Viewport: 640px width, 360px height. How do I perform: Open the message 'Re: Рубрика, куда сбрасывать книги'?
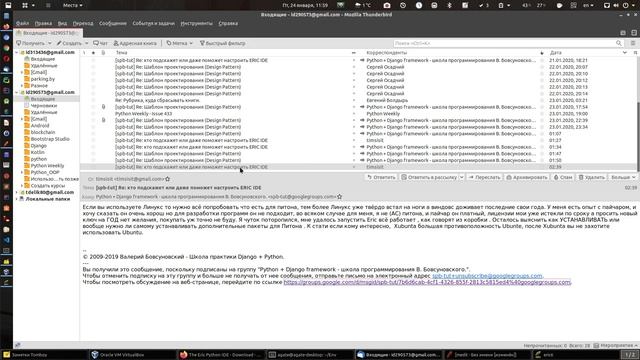(157, 100)
